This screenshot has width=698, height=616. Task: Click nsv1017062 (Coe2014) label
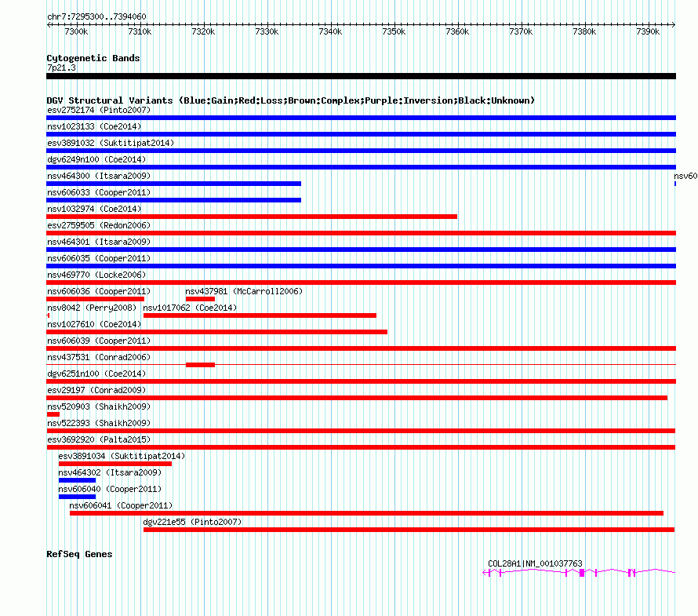pyautogui.click(x=190, y=308)
